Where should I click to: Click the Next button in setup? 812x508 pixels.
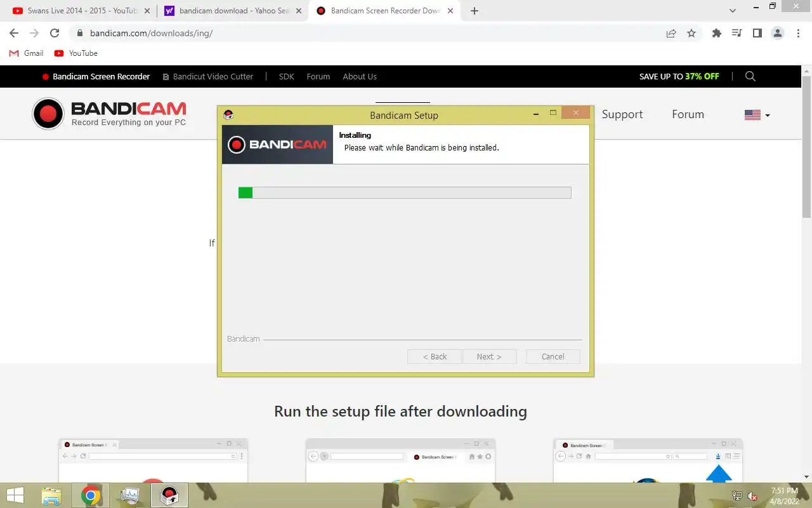489,356
